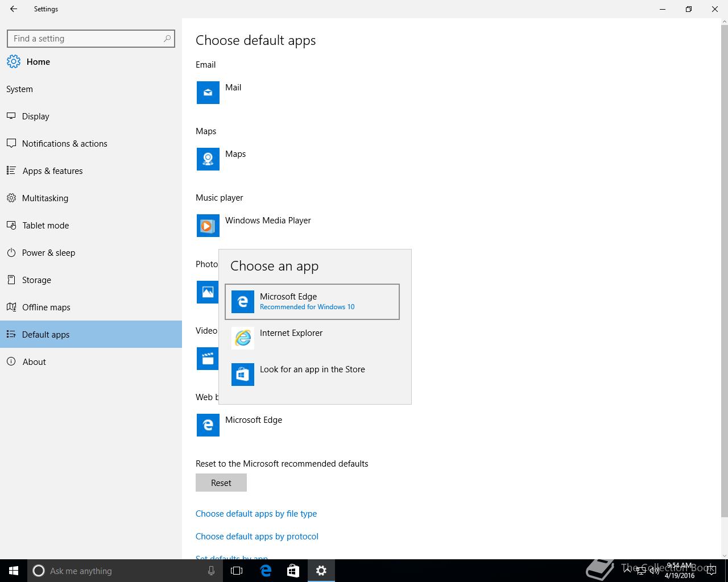Select Default apps in the sidebar
728x582 pixels.
(x=91, y=334)
